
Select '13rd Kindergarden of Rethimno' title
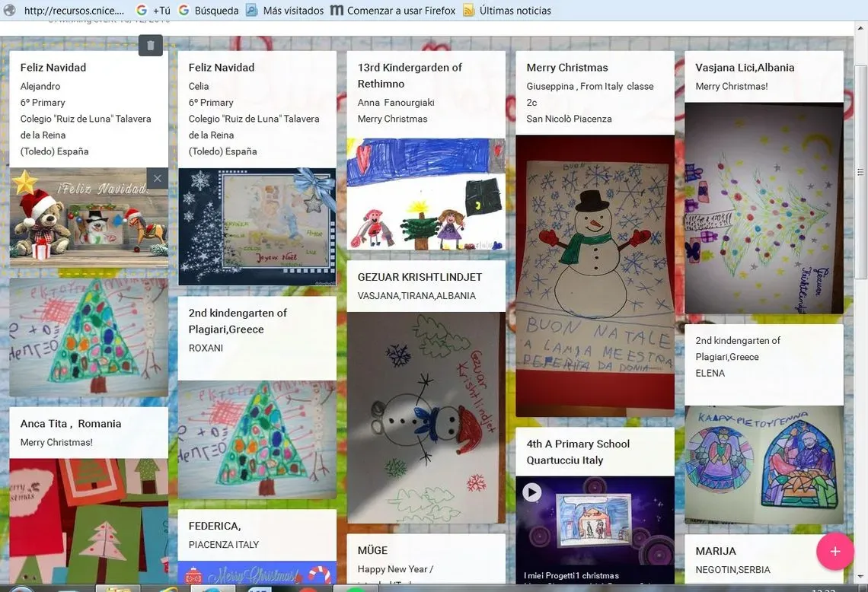click(410, 76)
